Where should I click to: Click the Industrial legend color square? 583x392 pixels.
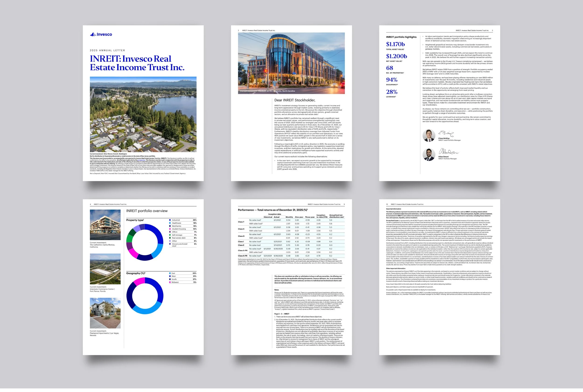[x=170, y=220]
